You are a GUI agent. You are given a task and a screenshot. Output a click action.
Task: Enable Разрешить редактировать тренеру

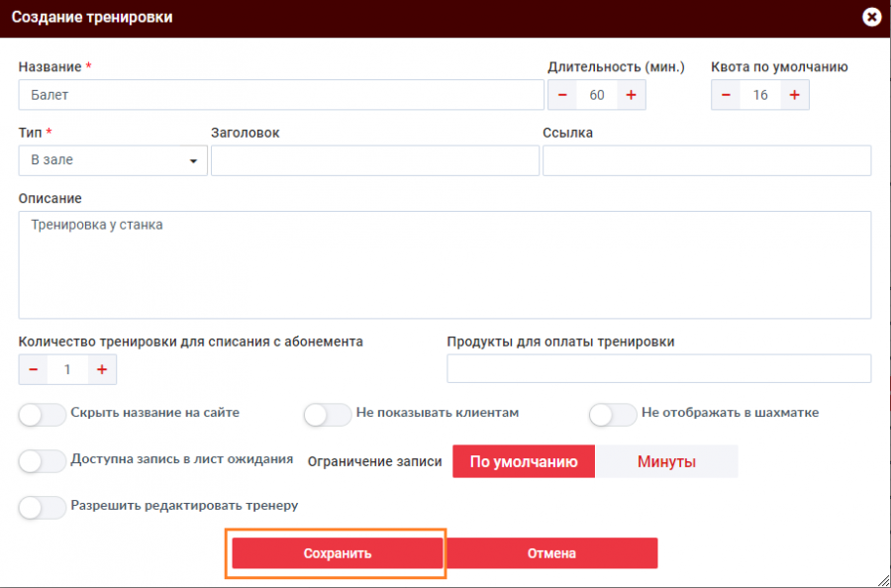point(42,507)
